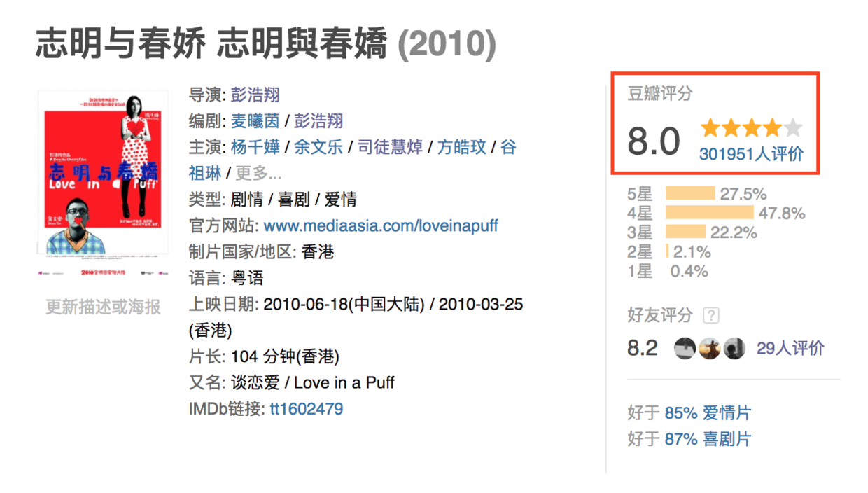
Task: Click the star rating icons
Action: pos(751,128)
